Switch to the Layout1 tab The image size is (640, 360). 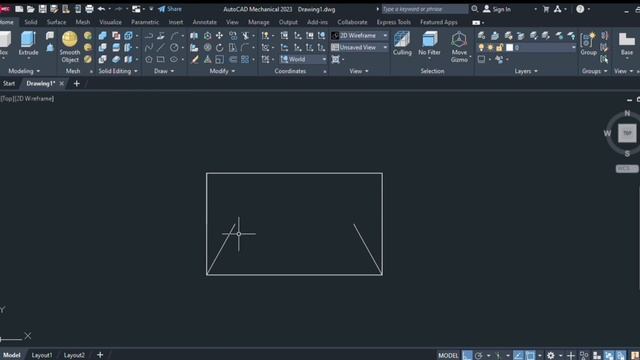(42, 355)
